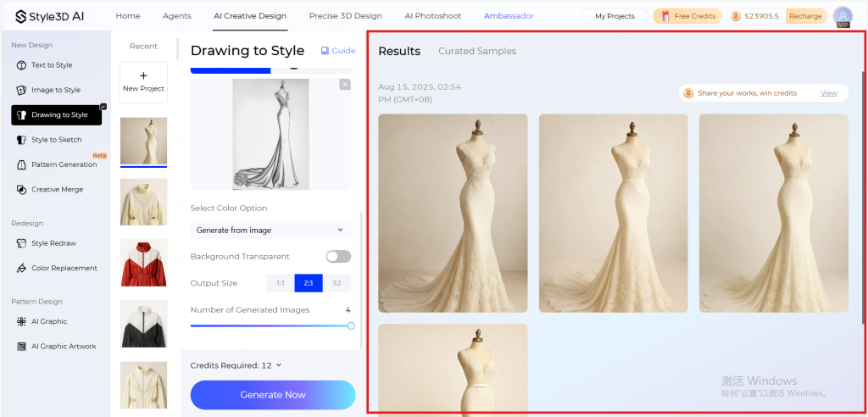This screenshot has height=417, width=868.
Task: Click My Projects button
Action: pyautogui.click(x=615, y=16)
